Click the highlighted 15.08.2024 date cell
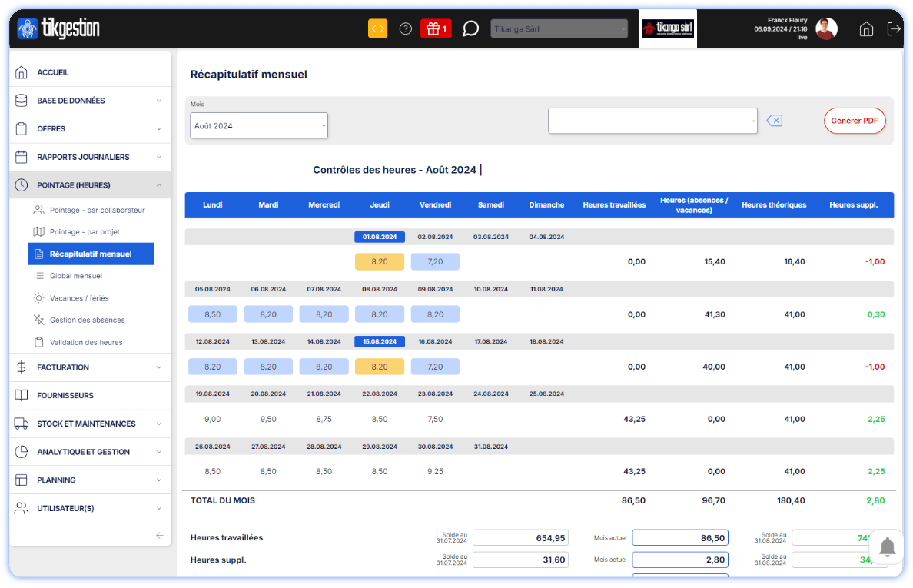 click(x=380, y=341)
